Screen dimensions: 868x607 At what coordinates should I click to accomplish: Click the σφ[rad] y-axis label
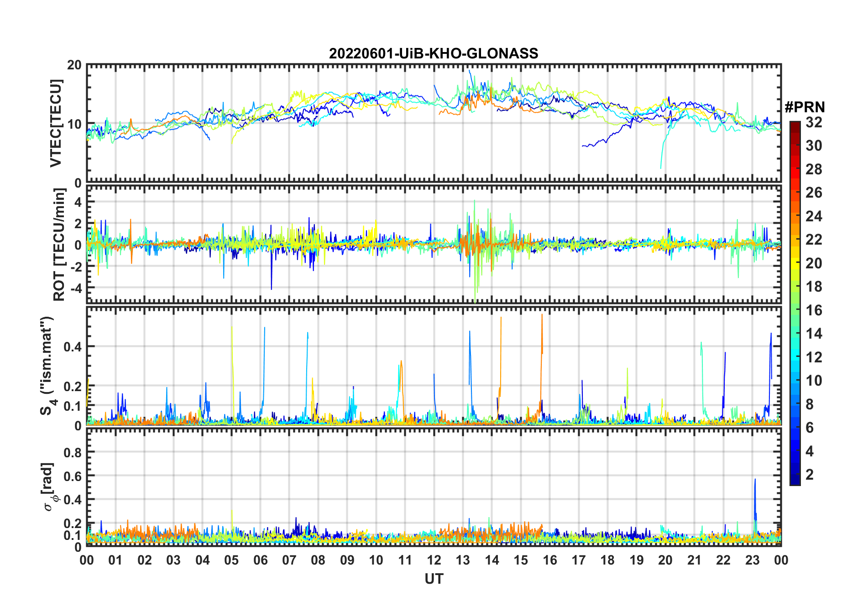click(49, 487)
